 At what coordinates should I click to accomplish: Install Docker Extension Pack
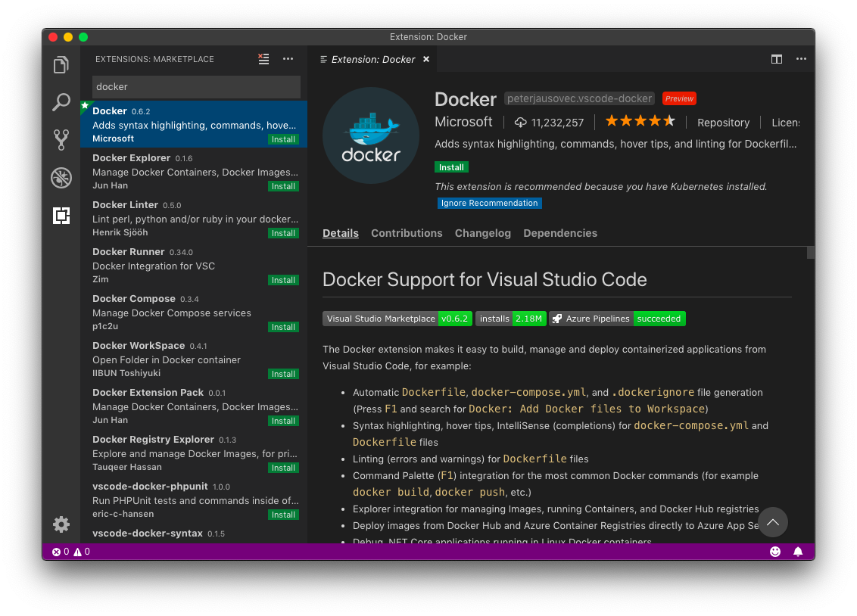click(x=283, y=421)
